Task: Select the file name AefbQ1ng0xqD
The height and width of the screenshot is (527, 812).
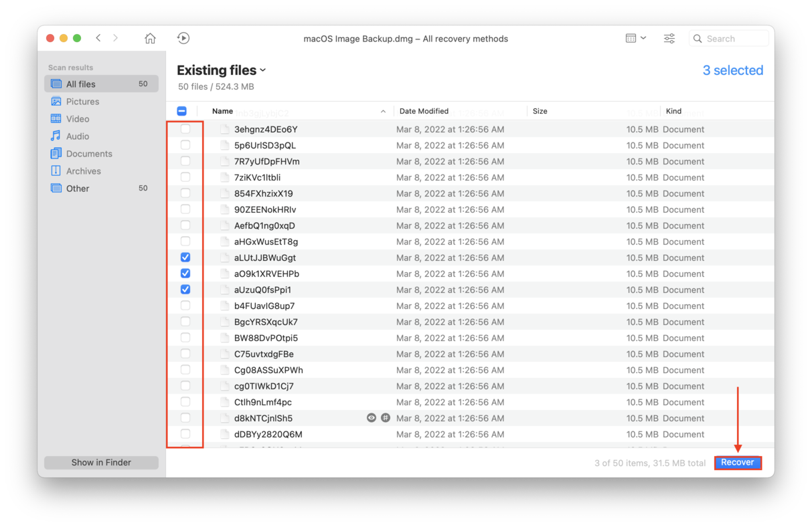Action: [264, 225]
